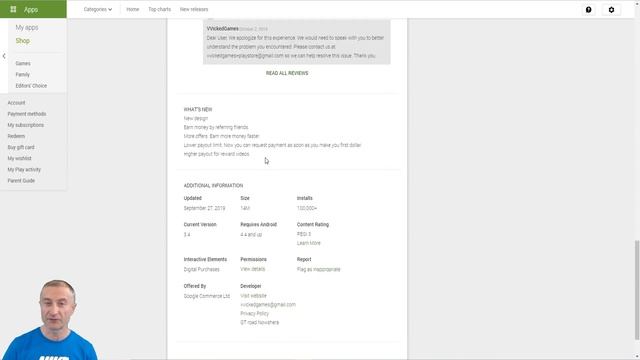Click the Apps grid icon

[13, 9]
